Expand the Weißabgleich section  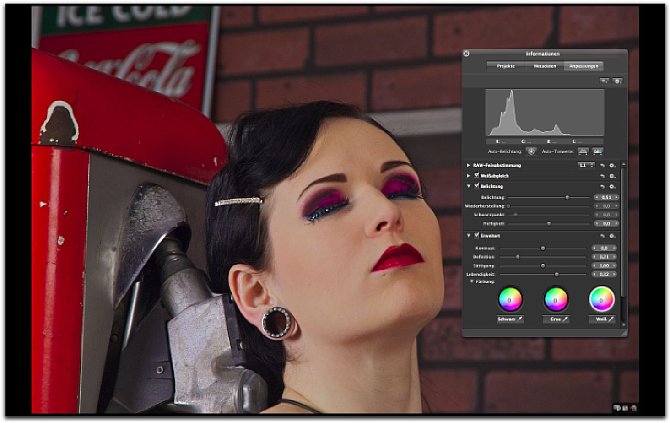pyautogui.click(x=468, y=176)
